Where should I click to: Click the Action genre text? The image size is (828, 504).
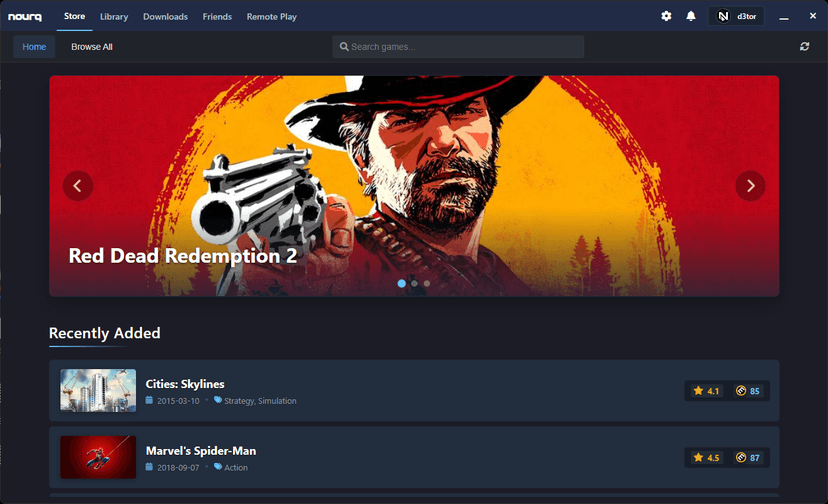coord(236,468)
